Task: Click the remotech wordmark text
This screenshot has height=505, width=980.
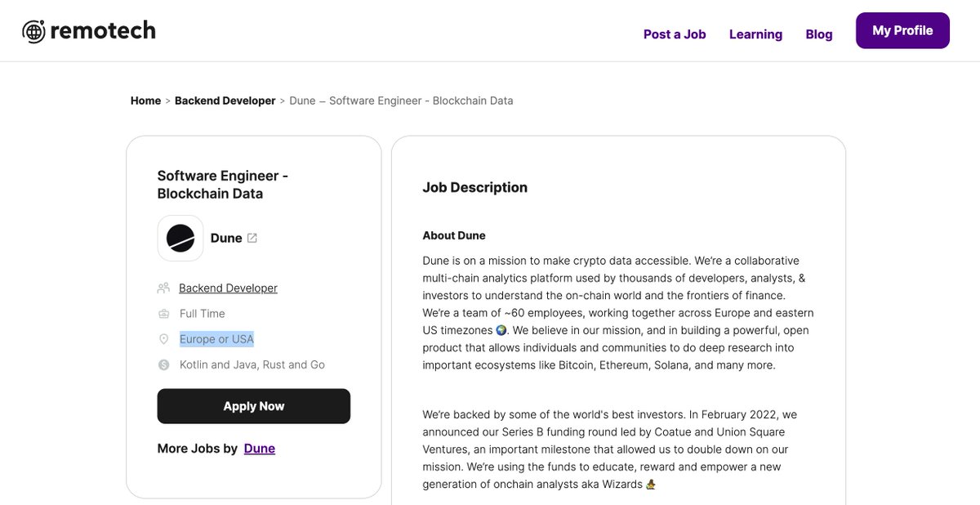Action: click(x=103, y=31)
